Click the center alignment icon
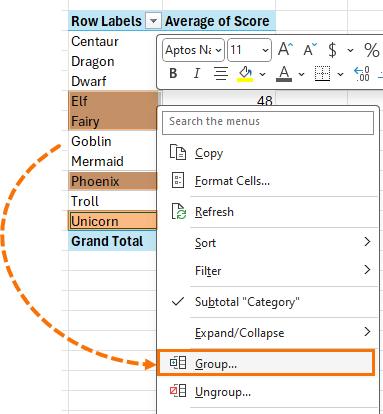 [x=221, y=73]
